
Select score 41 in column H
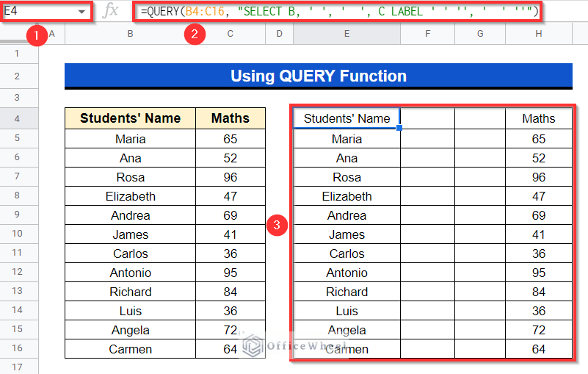tap(539, 234)
